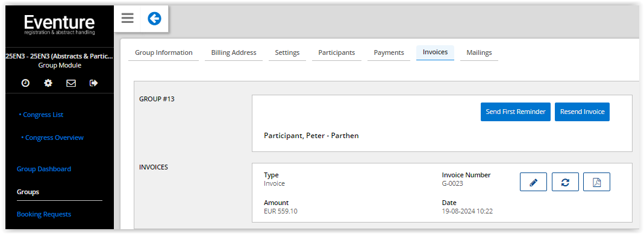Select the Settings tab
Viewport: 644px width, 234px height.
(x=287, y=52)
